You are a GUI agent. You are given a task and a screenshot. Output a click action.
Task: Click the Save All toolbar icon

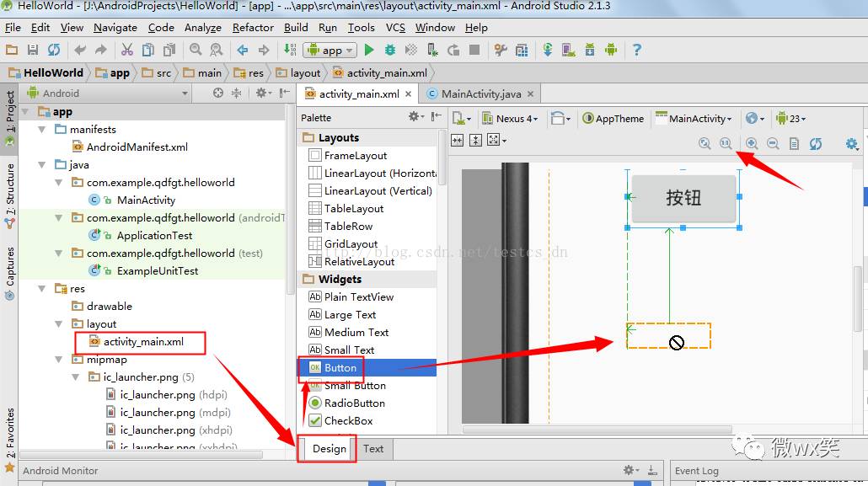click(33, 50)
